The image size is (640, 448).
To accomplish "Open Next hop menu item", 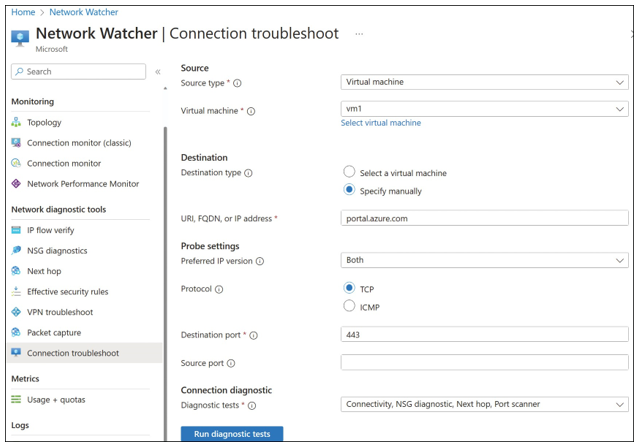I will click(44, 271).
